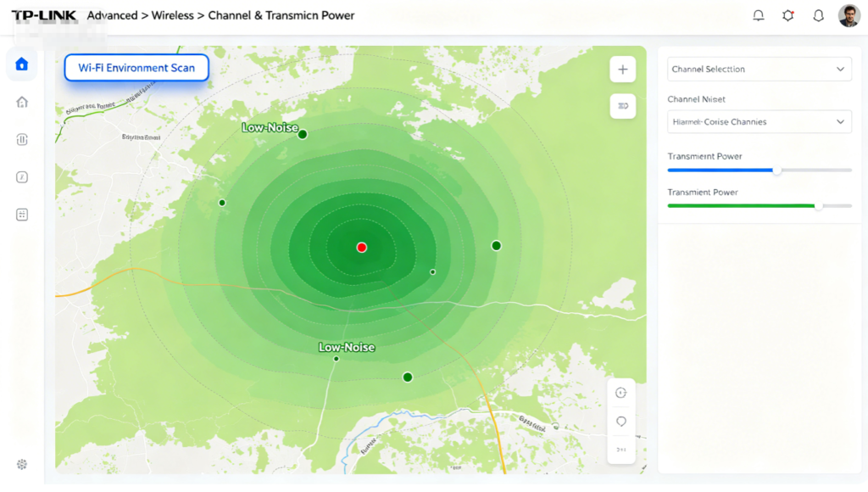The image size is (868, 492).
Task: Click the location pin map icon
Action: click(621, 422)
